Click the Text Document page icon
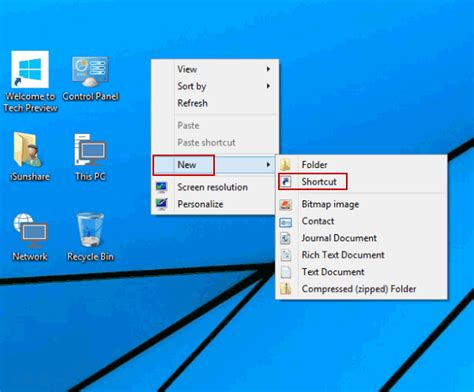The width and height of the screenshot is (474, 392). coord(286,272)
